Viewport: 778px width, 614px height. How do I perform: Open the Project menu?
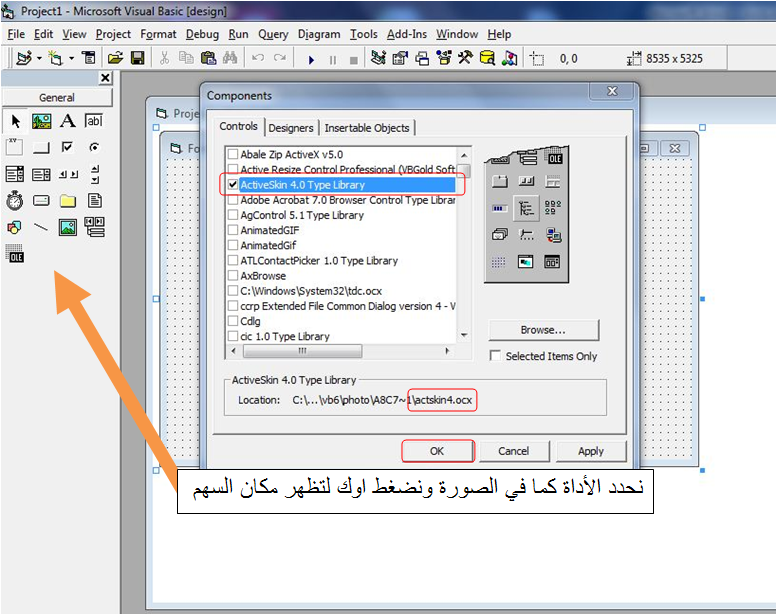coord(113,34)
